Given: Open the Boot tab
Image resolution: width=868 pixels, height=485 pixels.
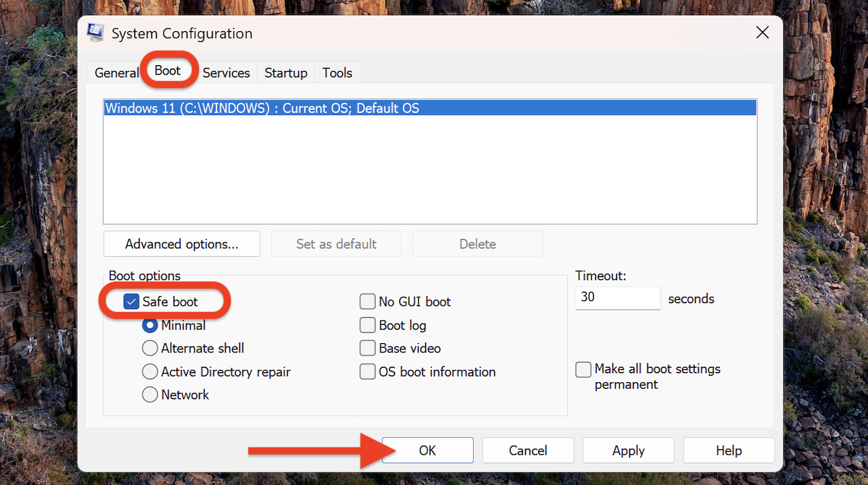Looking at the screenshot, I should click(x=168, y=70).
